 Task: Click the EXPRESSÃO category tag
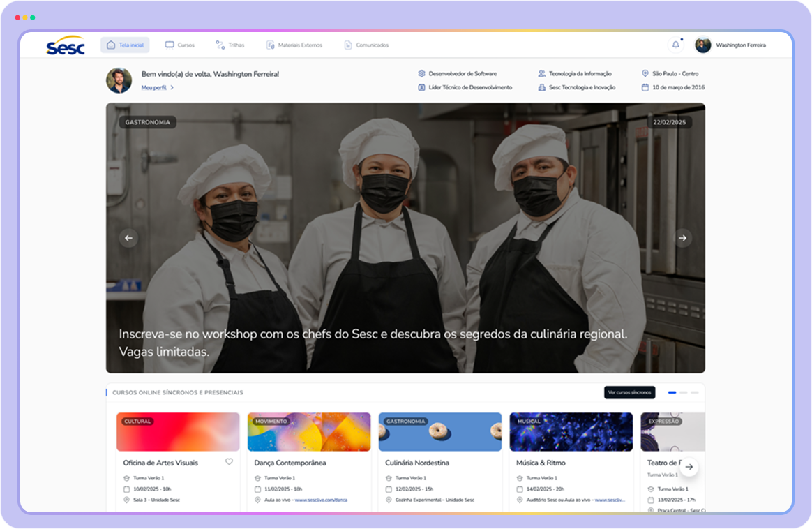point(663,422)
